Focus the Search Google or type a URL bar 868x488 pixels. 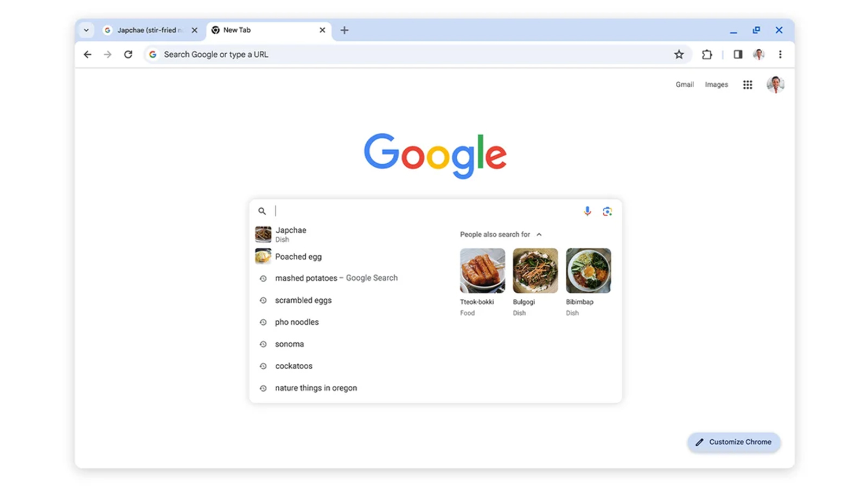pos(408,54)
